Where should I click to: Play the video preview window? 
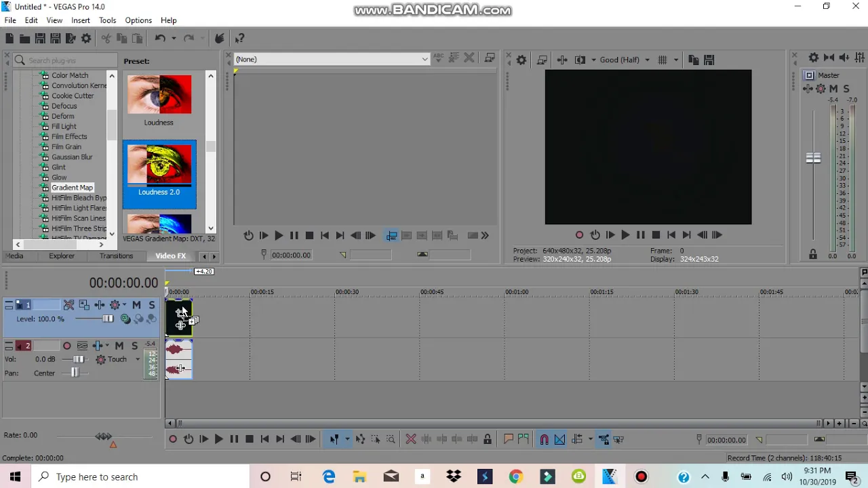[625, 235]
